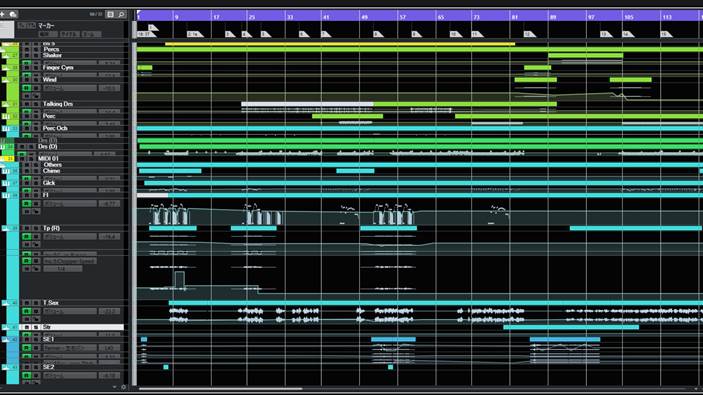This screenshot has height=395, width=703.
Task: Click the add track plus icon
Action: coord(3,14)
